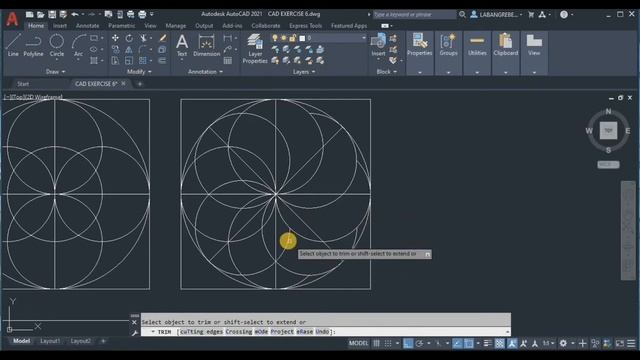640x360 pixels.
Task: Click the Erase tool icon
Action: click(x=162, y=38)
